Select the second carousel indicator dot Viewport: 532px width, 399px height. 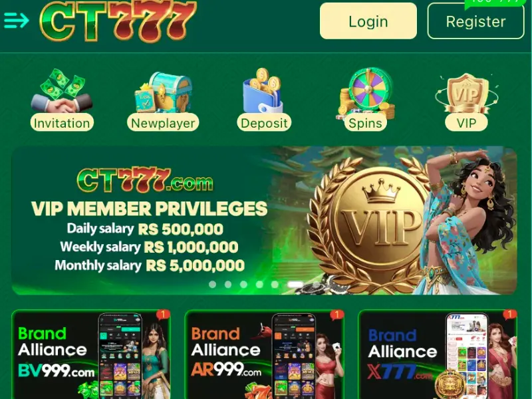pyautogui.click(x=228, y=285)
